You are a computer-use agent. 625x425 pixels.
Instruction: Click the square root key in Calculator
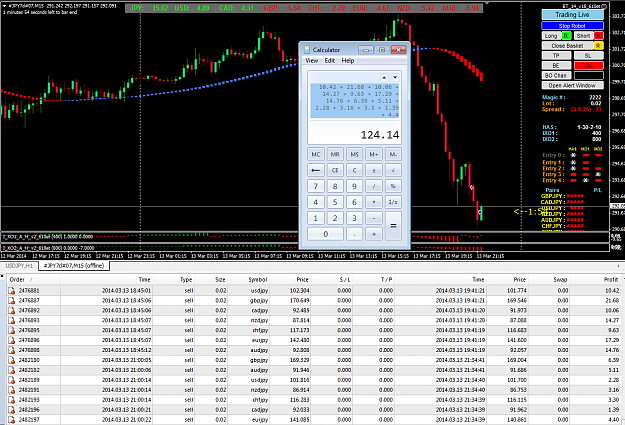tap(393, 170)
